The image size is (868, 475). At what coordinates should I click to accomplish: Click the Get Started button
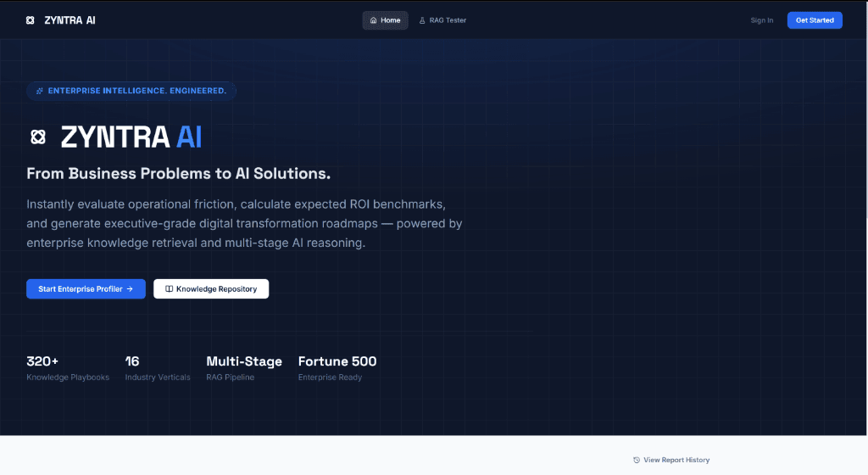pyautogui.click(x=815, y=20)
